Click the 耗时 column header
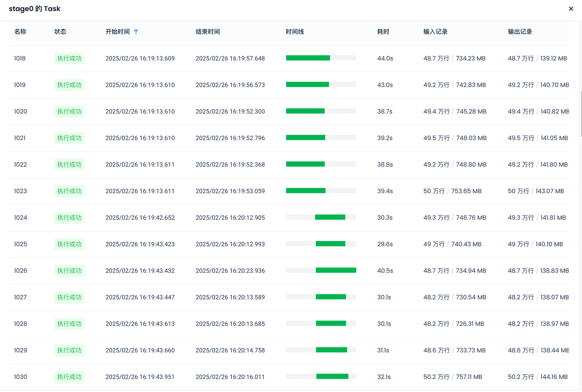The width and height of the screenshot is (582, 392). 383,32
